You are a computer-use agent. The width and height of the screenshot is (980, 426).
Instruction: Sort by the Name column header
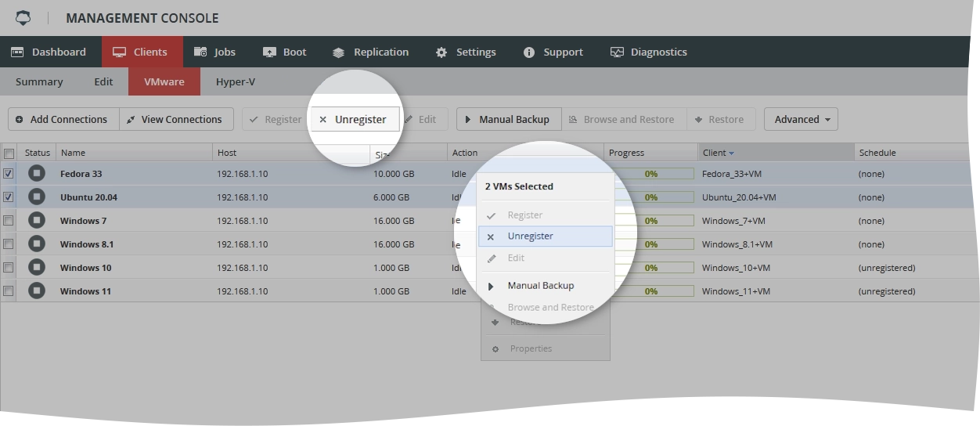click(134, 153)
